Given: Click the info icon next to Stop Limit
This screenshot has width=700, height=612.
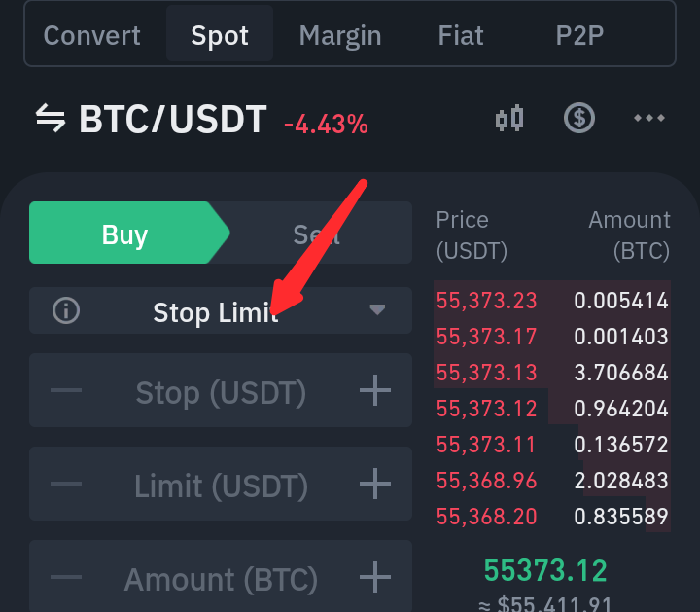Looking at the screenshot, I should (x=66, y=310).
